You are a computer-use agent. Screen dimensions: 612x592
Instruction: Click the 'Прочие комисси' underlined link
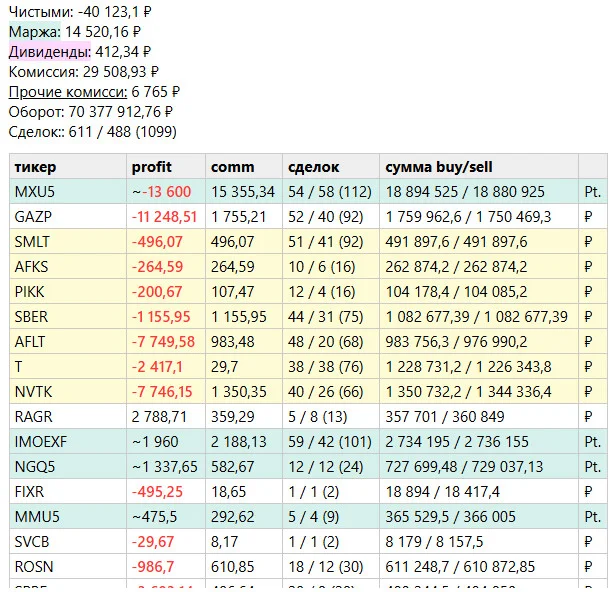pyautogui.click(x=68, y=92)
